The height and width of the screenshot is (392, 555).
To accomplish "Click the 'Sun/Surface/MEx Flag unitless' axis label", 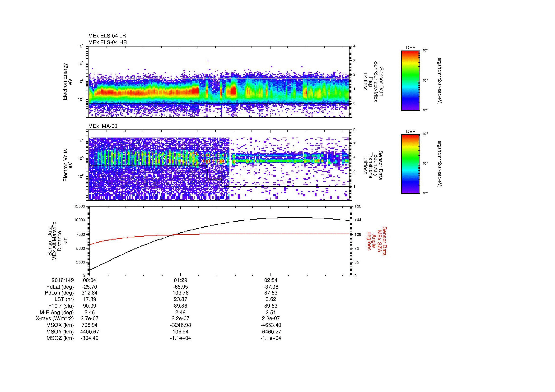I will pyautogui.click(x=373, y=82).
